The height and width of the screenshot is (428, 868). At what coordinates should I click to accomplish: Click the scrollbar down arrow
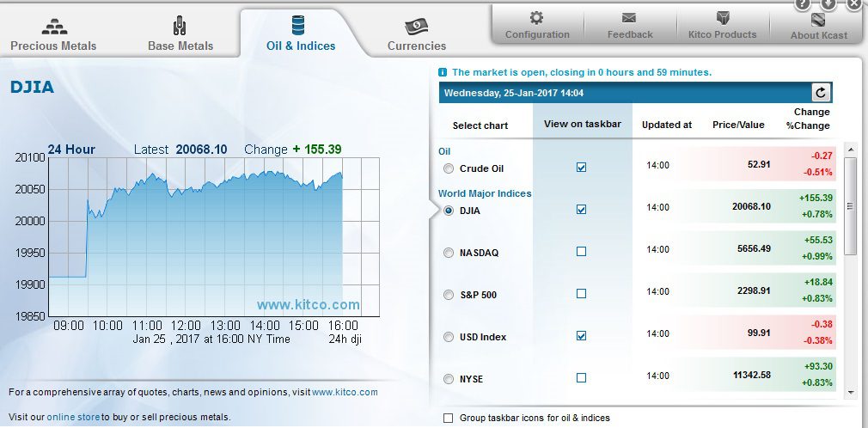[851, 393]
